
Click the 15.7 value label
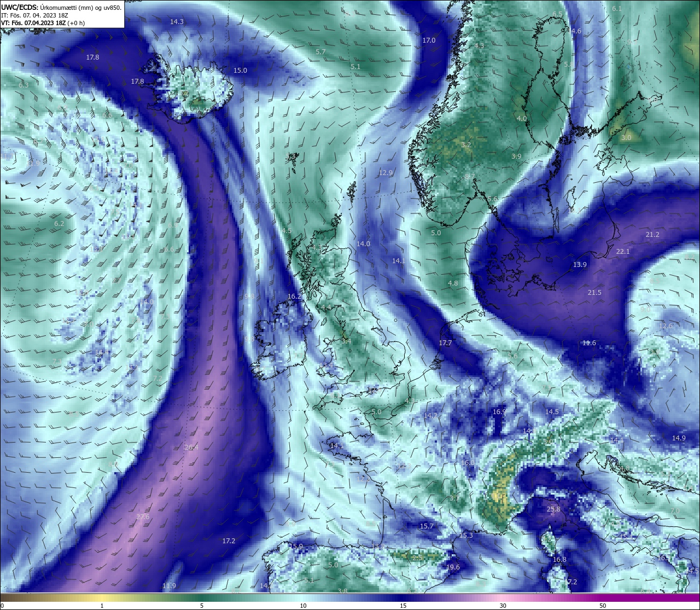(x=427, y=526)
